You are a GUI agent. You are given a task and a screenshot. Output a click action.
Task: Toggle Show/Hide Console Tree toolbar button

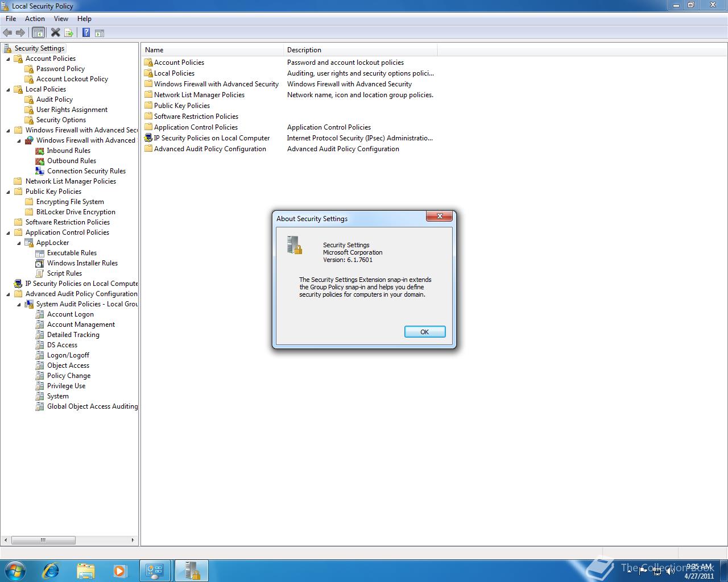click(x=38, y=33)
